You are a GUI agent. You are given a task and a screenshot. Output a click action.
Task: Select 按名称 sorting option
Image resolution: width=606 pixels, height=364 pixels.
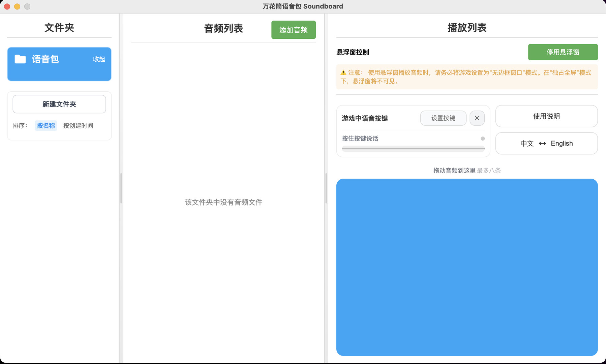(x=46, y=125)
